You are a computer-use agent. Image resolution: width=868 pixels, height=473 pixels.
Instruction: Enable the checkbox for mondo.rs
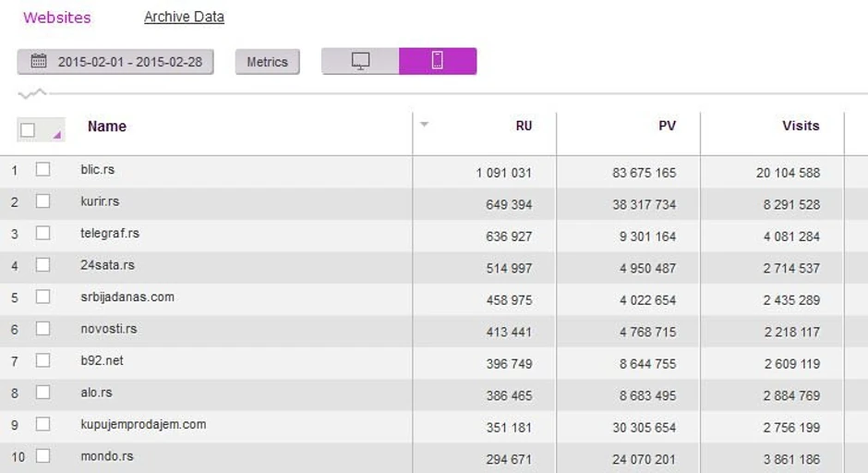[x=42, y=456]
